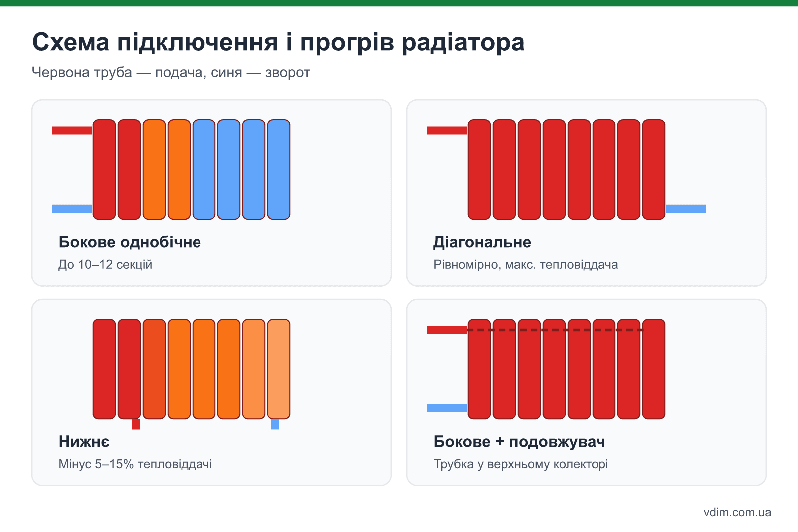The width and height of the screenshot is (798, 532).
Task: Click the caption "До 10–12 секцій"
Action: click(105, 264)
